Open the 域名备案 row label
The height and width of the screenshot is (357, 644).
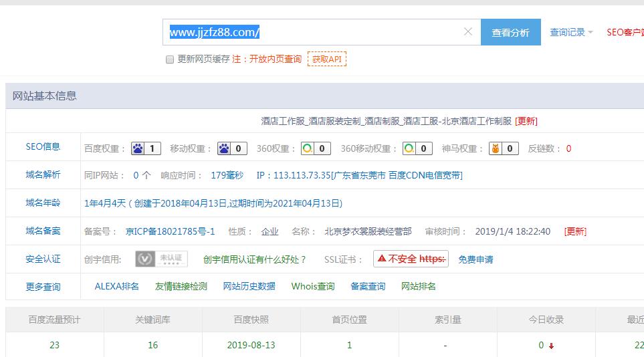click(43, 231)
